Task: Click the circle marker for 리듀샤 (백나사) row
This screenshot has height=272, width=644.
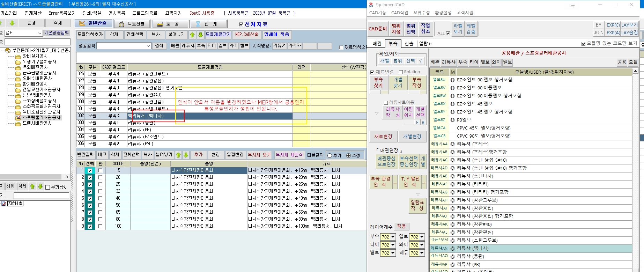Action: [x=452, y=249]
